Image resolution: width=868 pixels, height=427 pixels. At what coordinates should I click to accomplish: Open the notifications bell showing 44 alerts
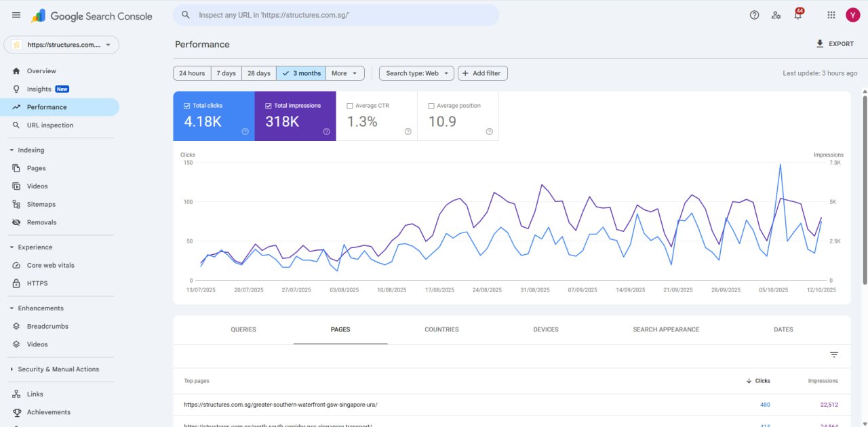[x=797, y=15]
